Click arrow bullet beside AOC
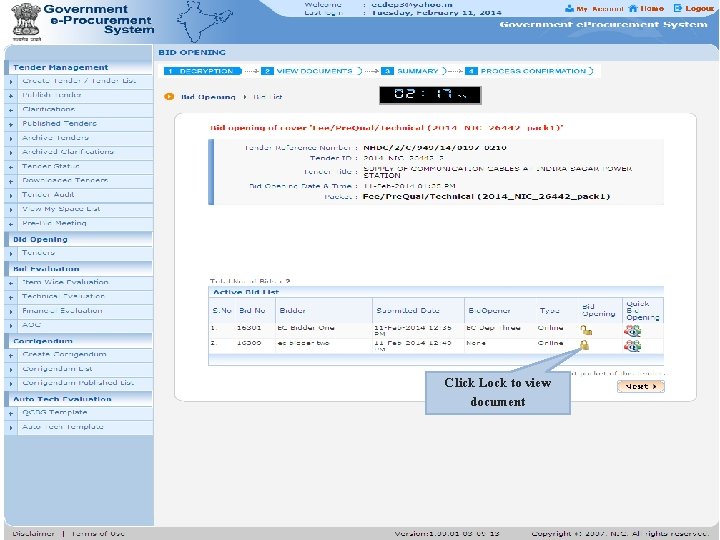 (11, 326)
